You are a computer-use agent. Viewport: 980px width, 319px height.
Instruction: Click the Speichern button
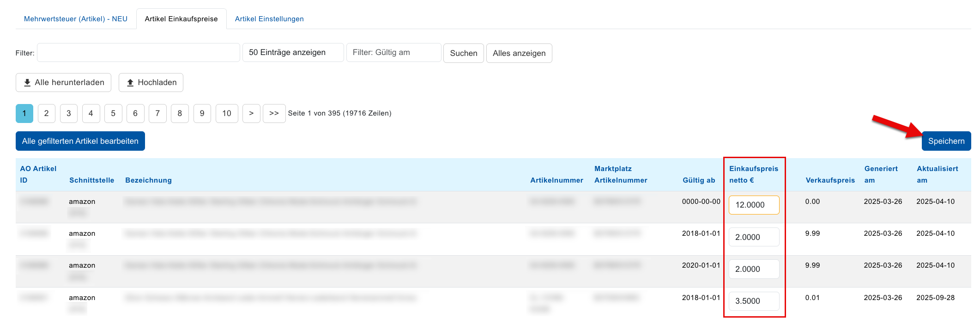click(x=946, y=141)
